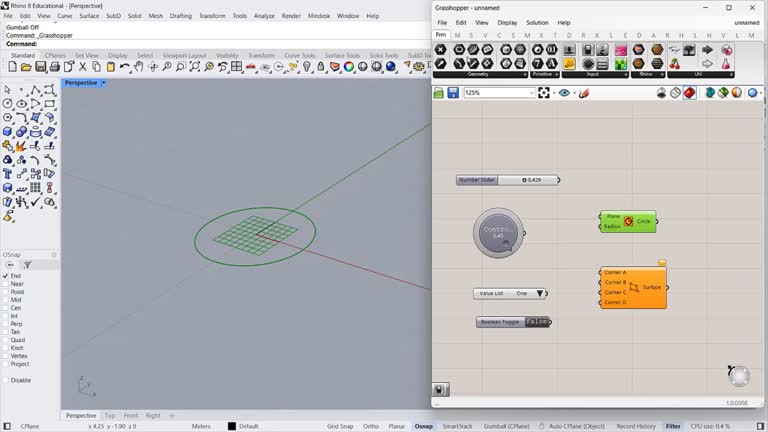
Task: Click the Number Slider track
Action: coord(527,180)
